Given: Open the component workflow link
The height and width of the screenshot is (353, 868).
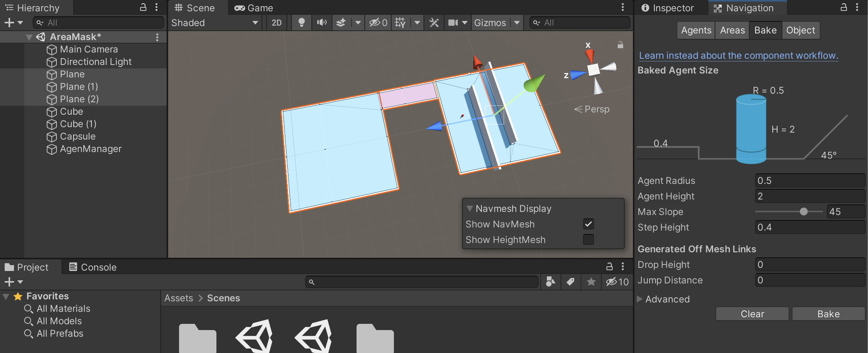Looking at the screenshot, I should tap(738, 56).
